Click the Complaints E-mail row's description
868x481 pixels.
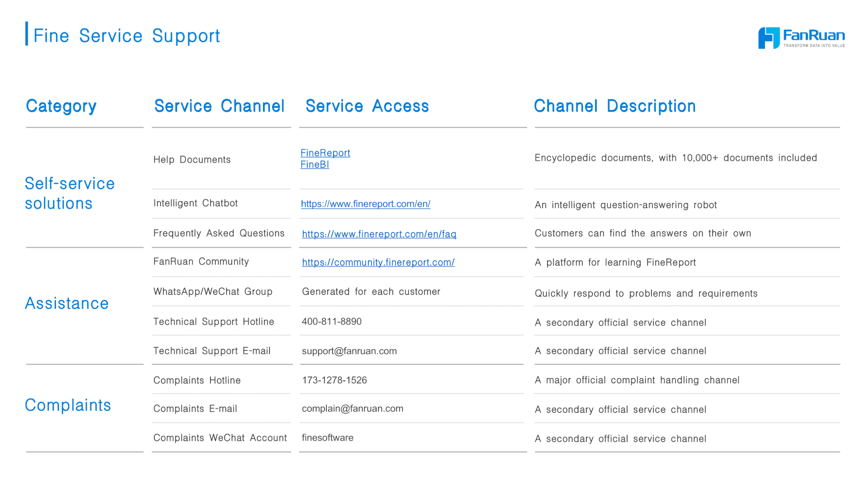(621, 409)
